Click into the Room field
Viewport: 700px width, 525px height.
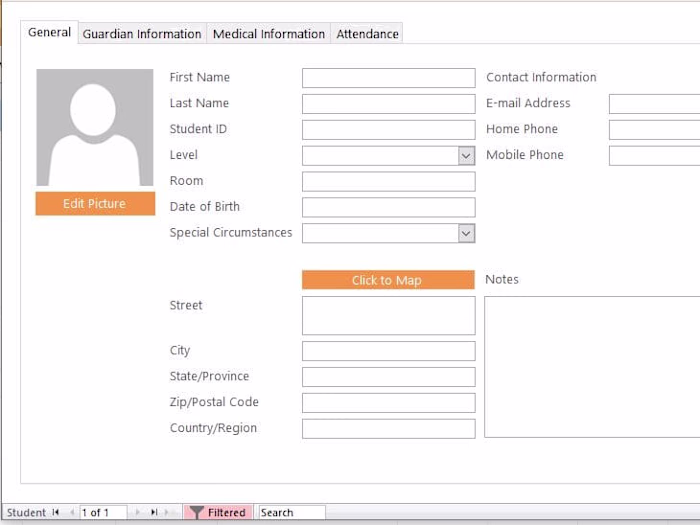pyautogui.click(x=388, y=182)
